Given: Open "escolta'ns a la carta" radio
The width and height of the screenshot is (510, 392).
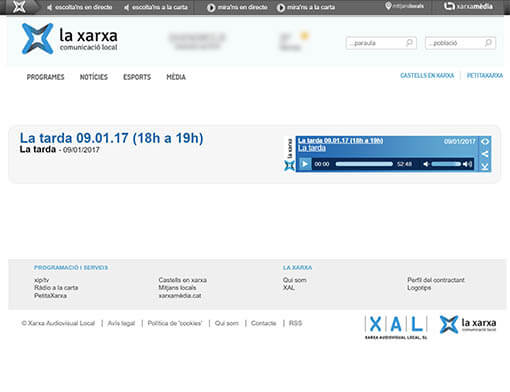Looking at the screenshot, I should click(156, 7).
